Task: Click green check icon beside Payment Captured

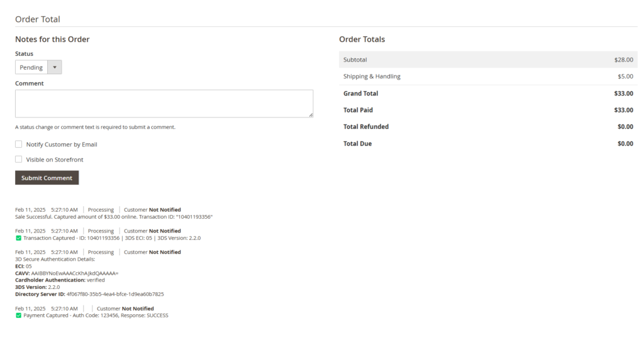Action: [18, 315]
